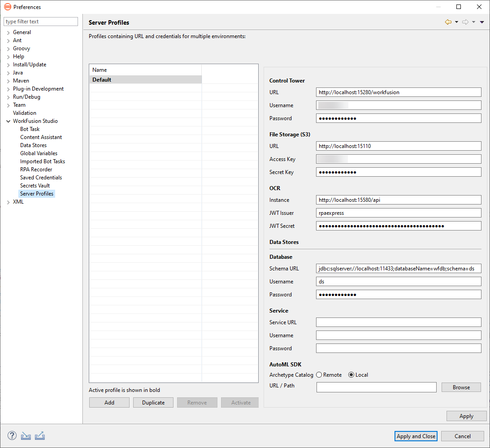Expand the Groovy tree node
This screenshot has height=448, width=490.
(x=9, y=48)
